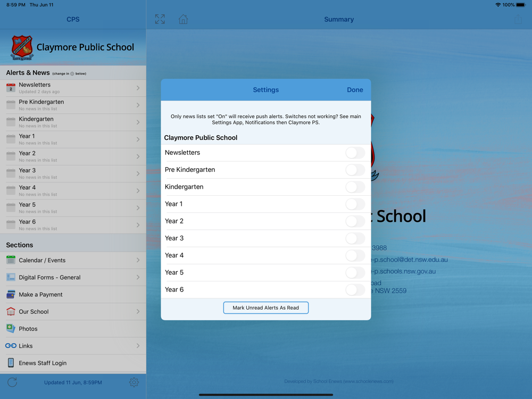This screenshot has height=399, width=532.
Task: Tap the Wi-Fi indicator in status bar
Action: [x=498, y=5]
